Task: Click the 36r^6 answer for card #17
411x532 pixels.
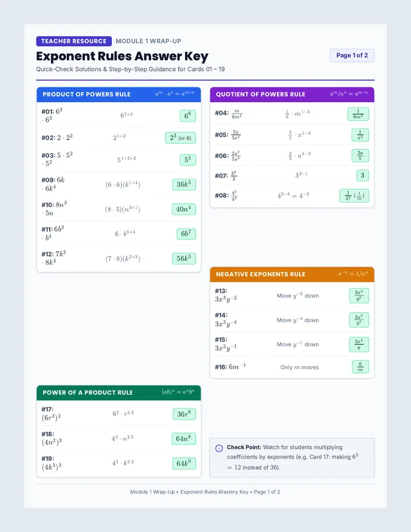Action: pyautogui.click(x=184, y=414)
